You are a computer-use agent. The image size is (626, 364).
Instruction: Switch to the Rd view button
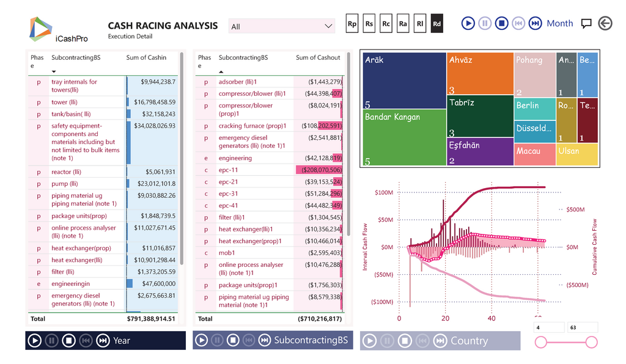(x=436, y=23)
